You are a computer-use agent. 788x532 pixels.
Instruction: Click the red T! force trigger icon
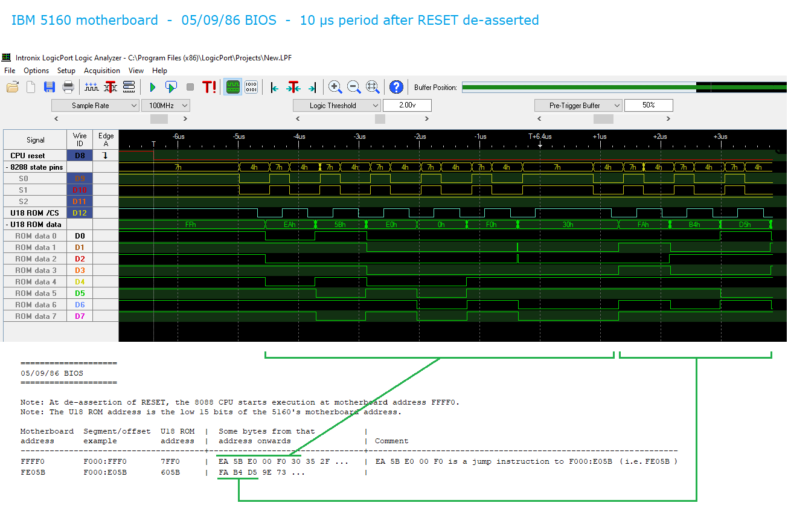[209, 87]
